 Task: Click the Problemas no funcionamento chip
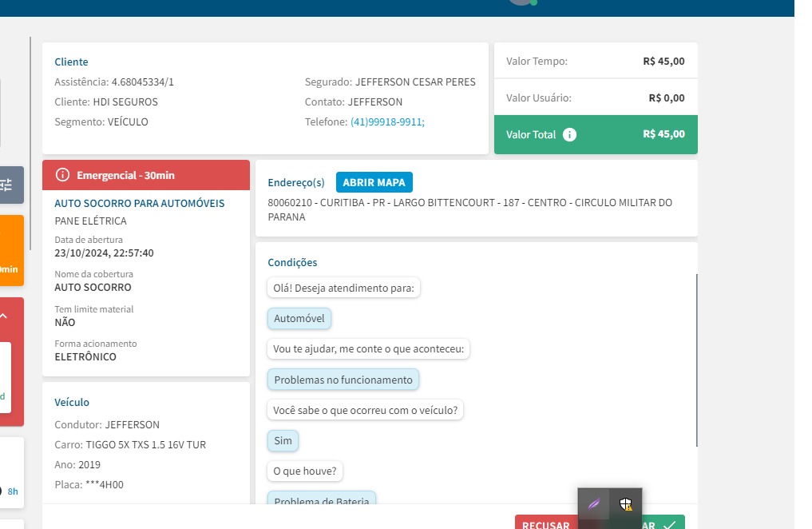[343, 380]
